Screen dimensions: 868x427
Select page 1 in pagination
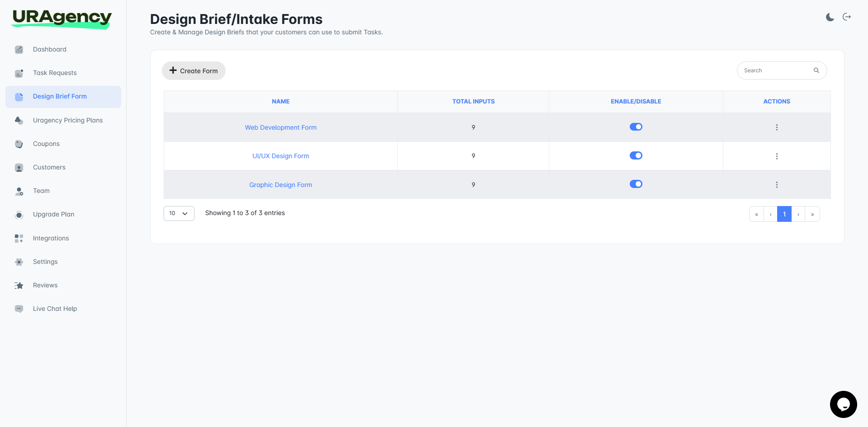pos(784,214)
